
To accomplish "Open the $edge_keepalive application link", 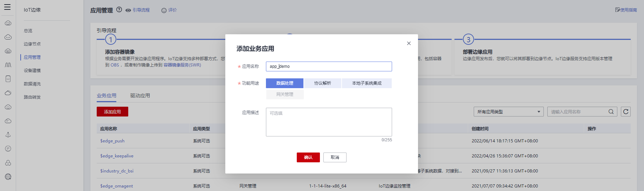I will coord(117,156).
